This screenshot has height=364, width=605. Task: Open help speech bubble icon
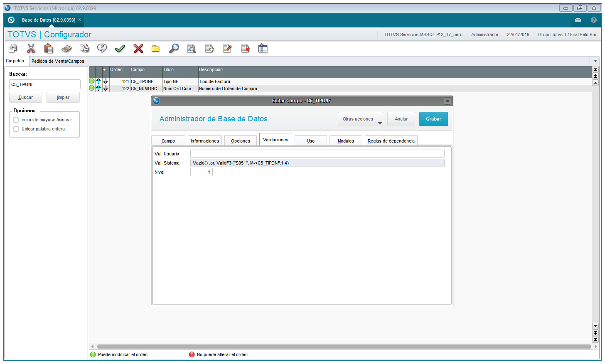(102, 49)
